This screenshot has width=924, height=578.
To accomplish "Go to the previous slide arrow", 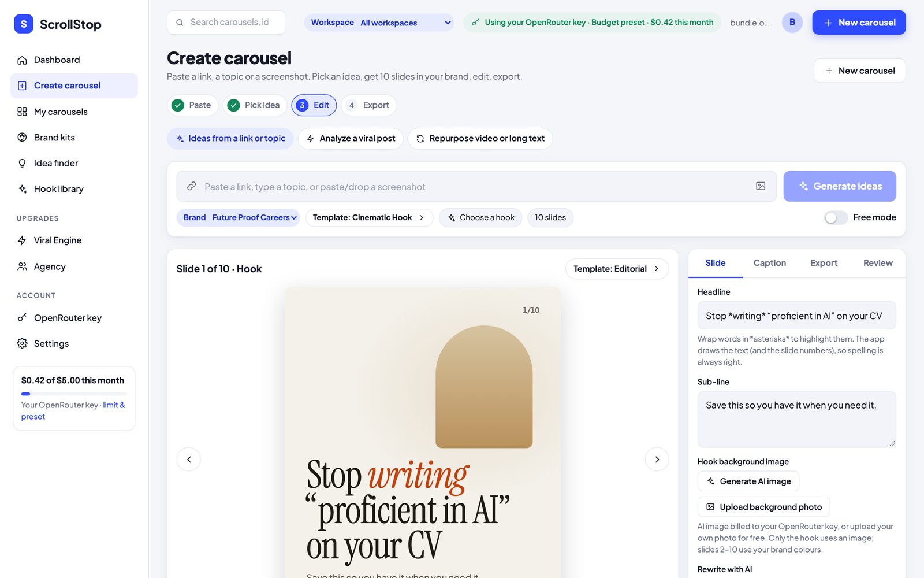I will pyautogui.click(x=189, y=460).
